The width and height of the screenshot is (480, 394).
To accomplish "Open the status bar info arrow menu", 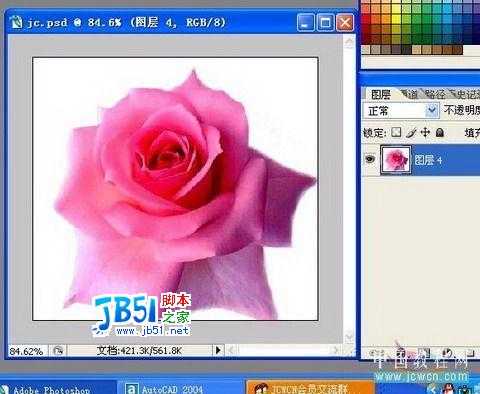I will point(218,350).
